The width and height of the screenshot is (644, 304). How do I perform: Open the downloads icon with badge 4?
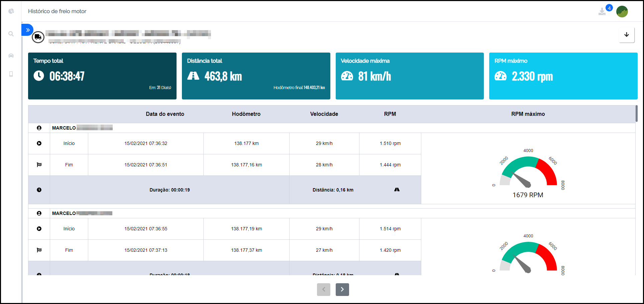pyautogui.click(x=602, y=12)
